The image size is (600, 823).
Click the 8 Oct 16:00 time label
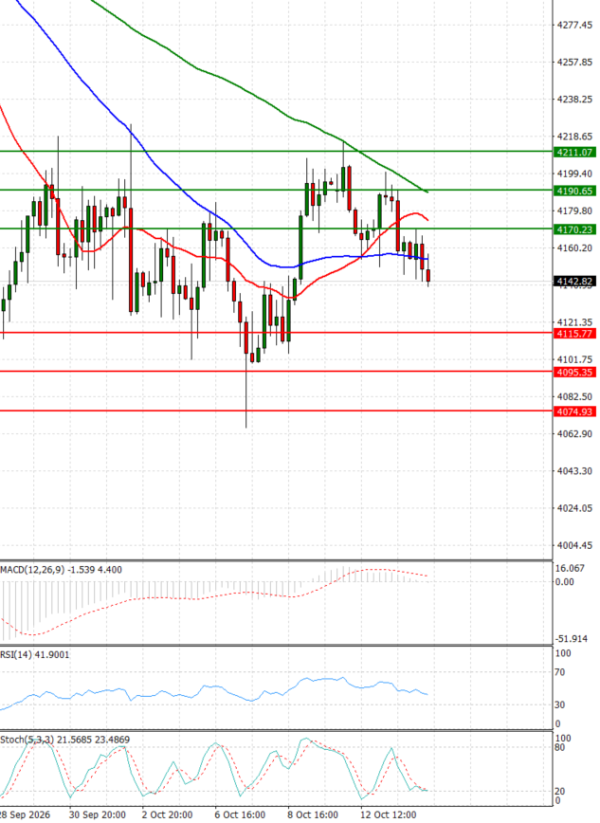[x=313, y=815]
